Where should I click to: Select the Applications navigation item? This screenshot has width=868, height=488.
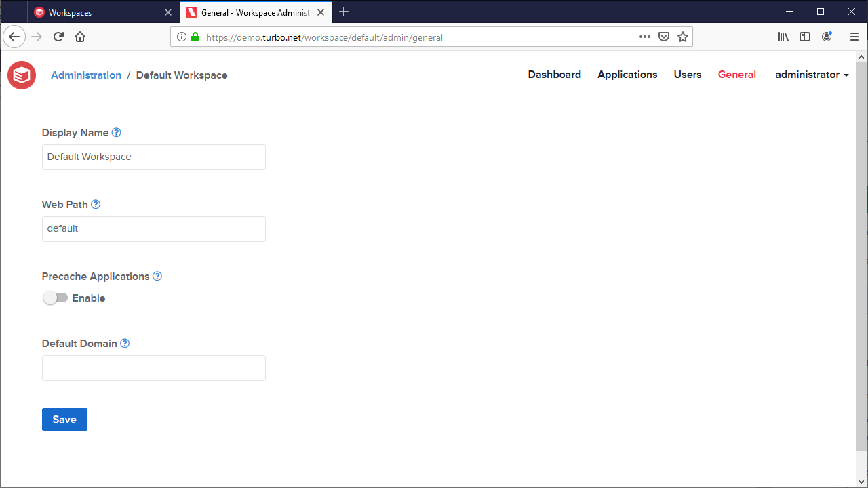point(627,75)
